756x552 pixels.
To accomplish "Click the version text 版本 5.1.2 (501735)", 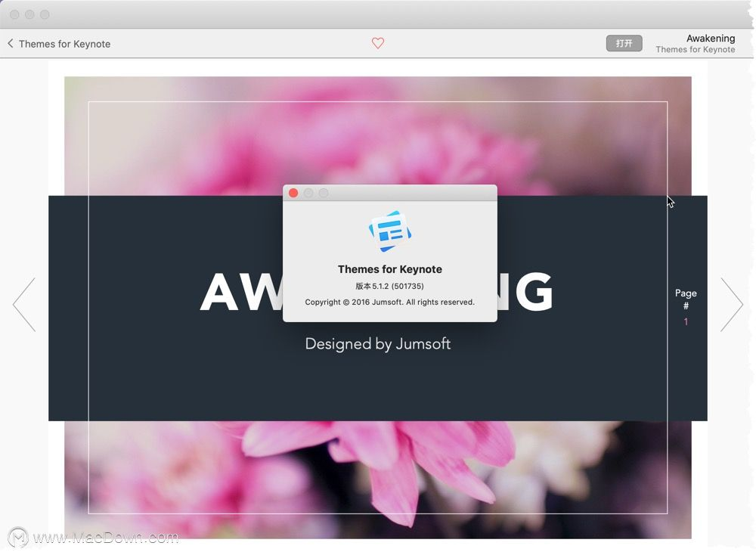I will pyautogui.click(x=389, y=286).
